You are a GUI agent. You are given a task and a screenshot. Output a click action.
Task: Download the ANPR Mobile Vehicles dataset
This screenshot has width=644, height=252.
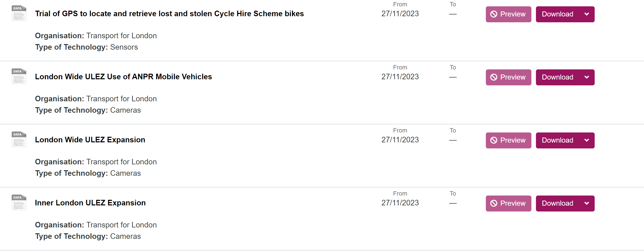pos(557,77)
